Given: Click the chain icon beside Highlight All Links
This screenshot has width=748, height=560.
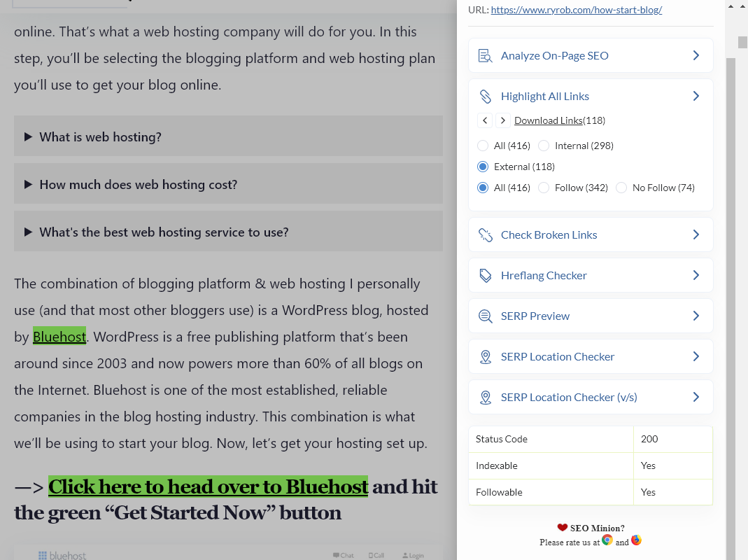Looking at the screenshot, I should (486, 96).
